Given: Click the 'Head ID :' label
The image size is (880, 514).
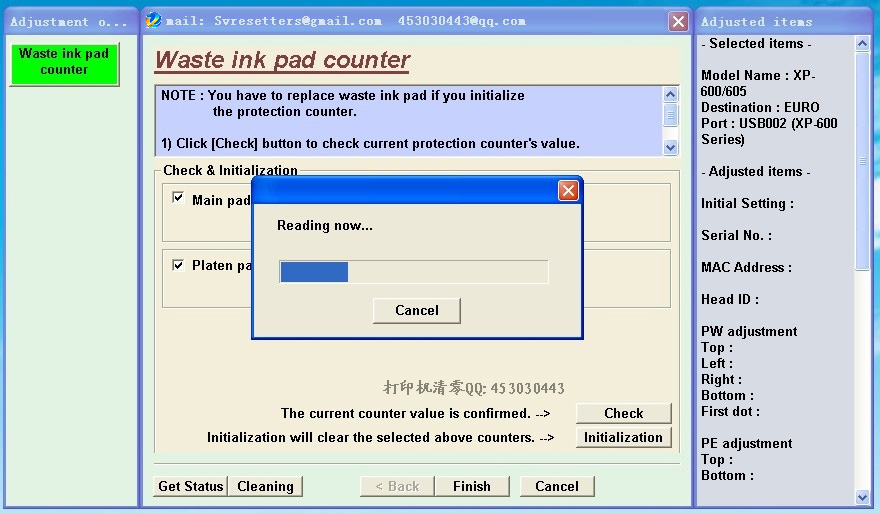Looking at the screenshot, I should coord(730,300).
